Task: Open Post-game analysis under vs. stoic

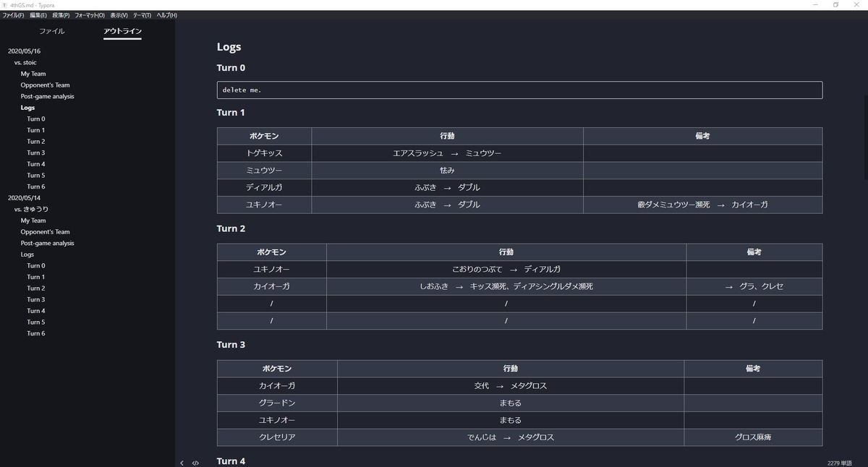Action: [47, 96]
